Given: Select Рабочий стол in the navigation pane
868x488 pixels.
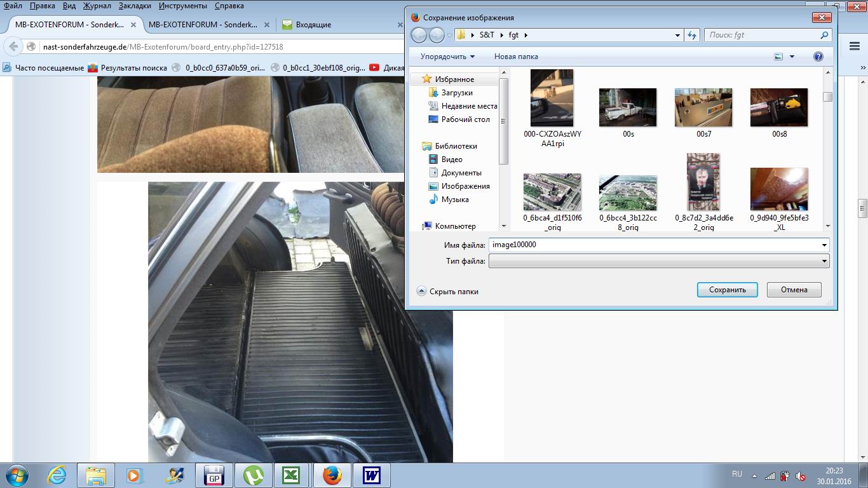Looking at the screenshot, I should (465, 119).
